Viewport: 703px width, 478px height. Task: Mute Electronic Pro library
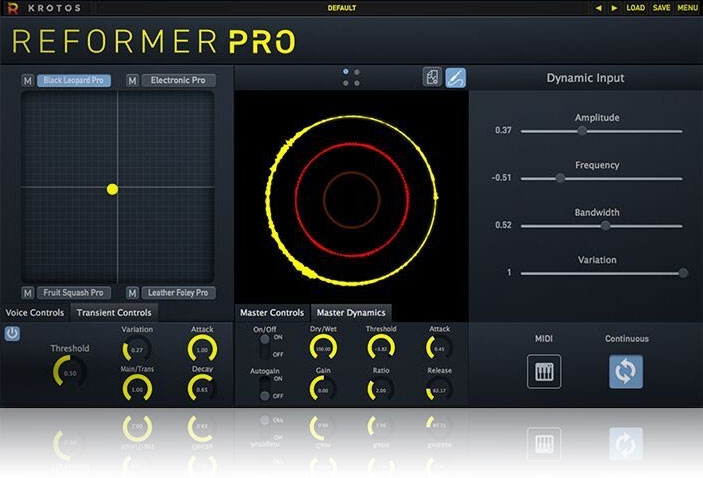click(x=132, y=81)
